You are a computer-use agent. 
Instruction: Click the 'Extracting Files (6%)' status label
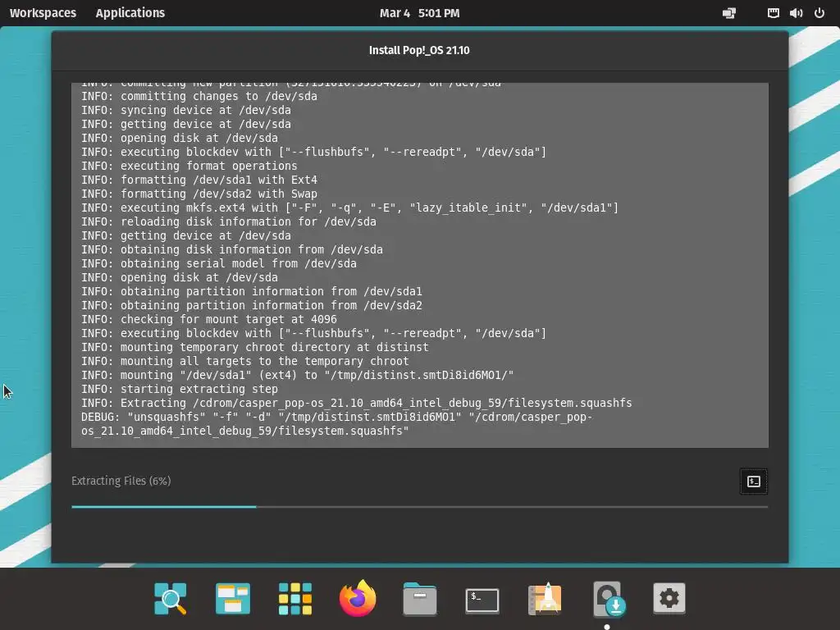(x=121, y=481)
